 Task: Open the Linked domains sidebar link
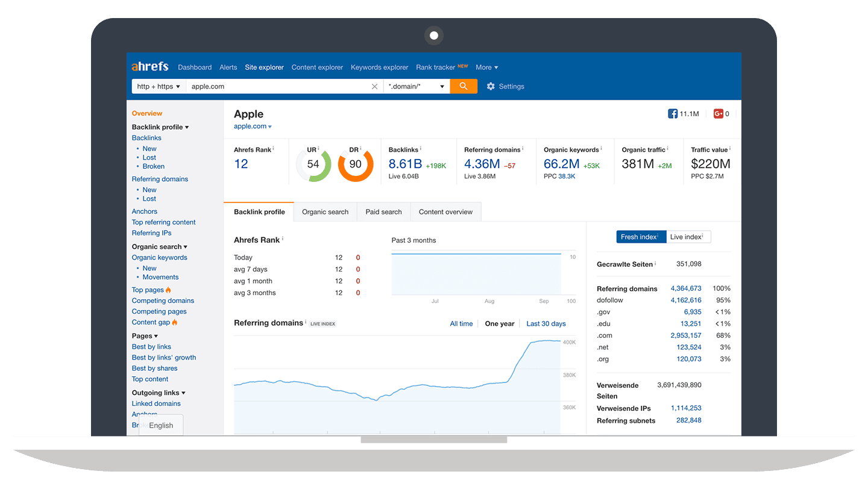(x=156, y=403)
